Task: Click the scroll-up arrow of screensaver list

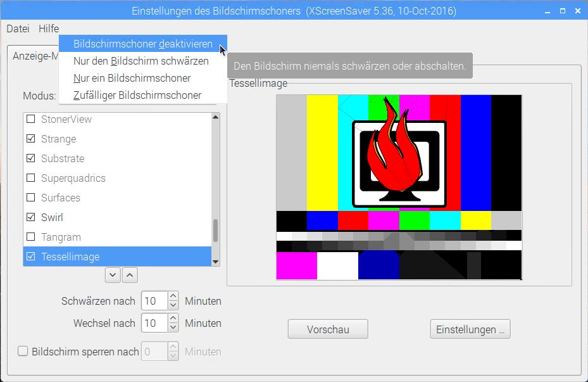Action: pyautogui.click(x=215, y=117)
